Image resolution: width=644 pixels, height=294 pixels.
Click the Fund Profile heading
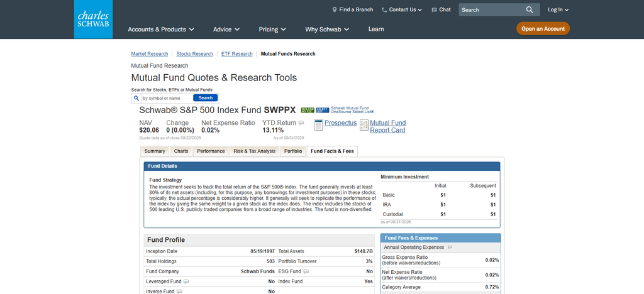166,240
